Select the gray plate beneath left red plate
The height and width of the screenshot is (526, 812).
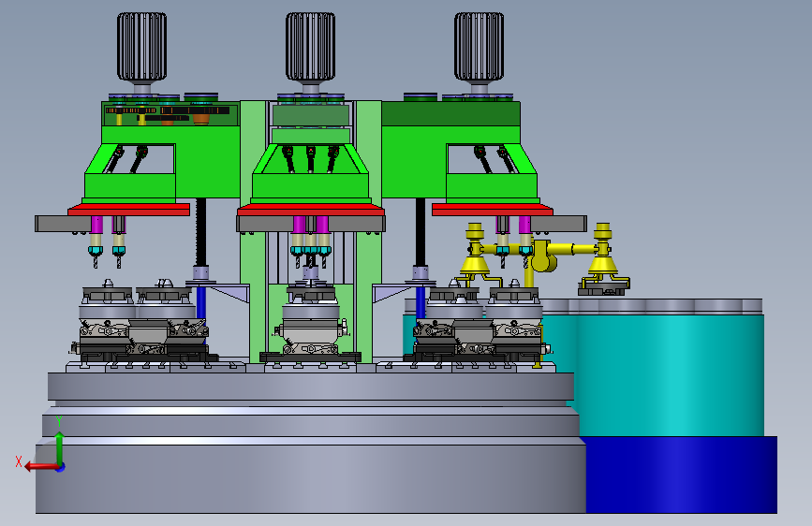tap(62, 224)
